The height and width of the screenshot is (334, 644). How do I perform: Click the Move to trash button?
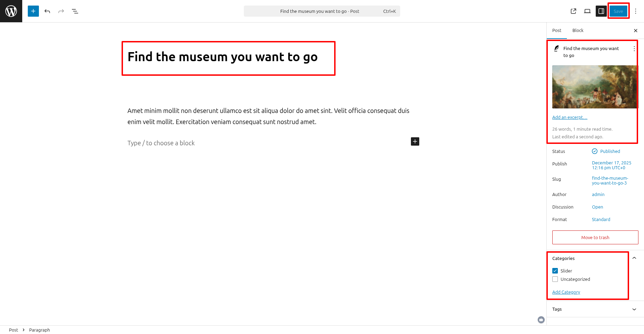point(595,237)
